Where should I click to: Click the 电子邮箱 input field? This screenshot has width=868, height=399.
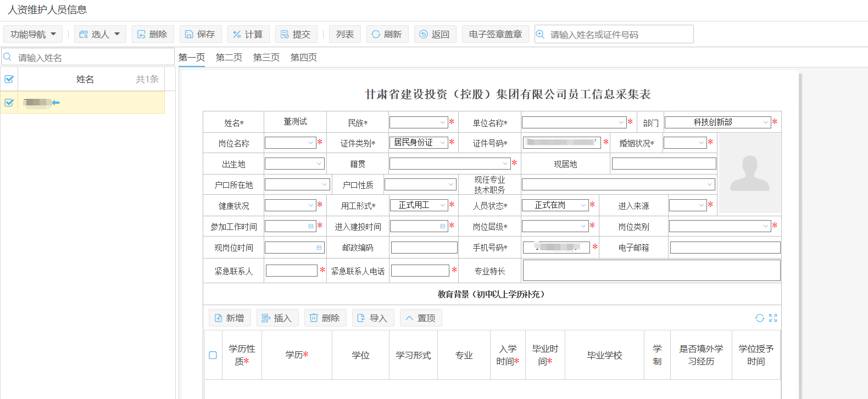725,248
